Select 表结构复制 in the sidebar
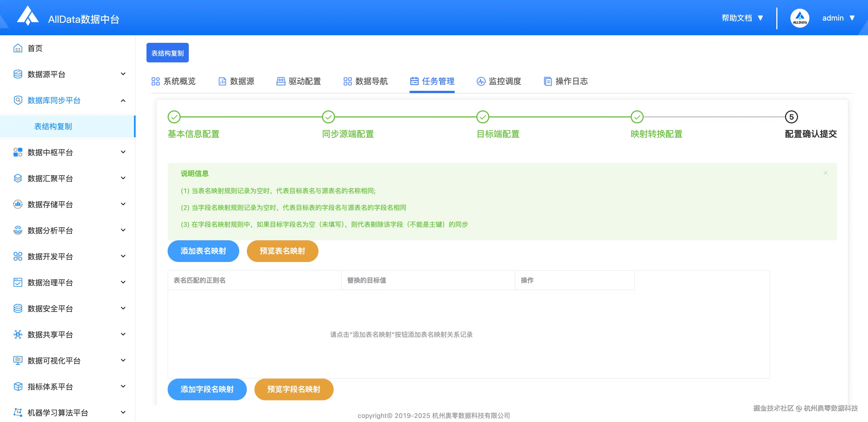Viewport: 868px width, 422px height. [53, 126]
